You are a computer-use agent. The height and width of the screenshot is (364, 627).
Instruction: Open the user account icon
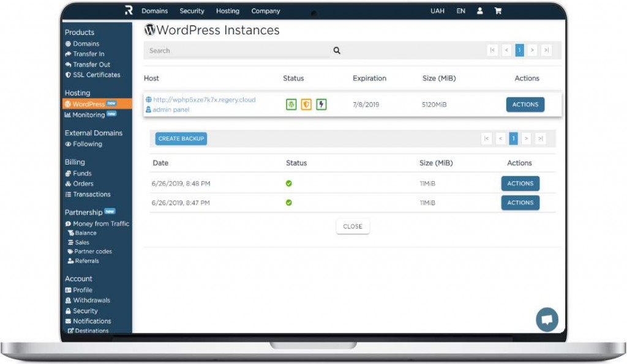pyautogui.click(x=479, y=11)
